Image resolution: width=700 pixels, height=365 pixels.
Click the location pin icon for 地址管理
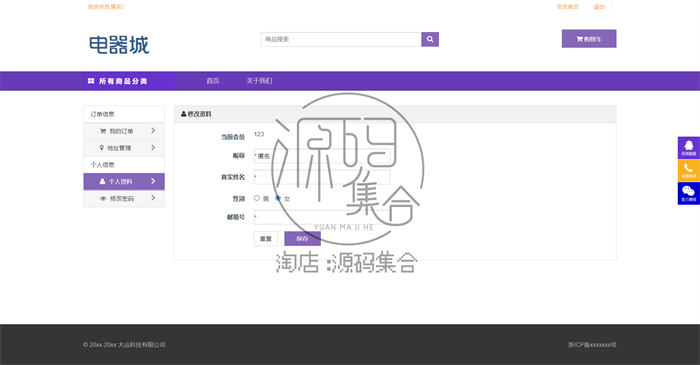102,148
